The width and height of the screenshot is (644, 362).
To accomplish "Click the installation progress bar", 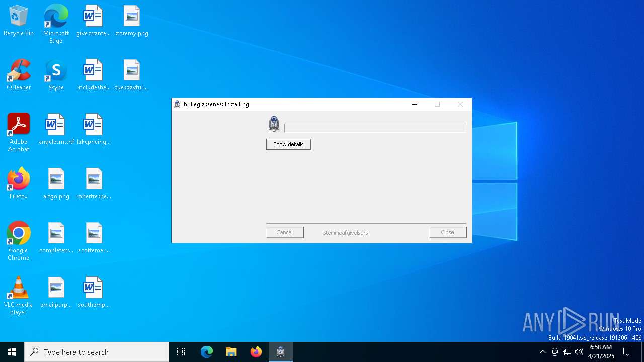I will [x=375, y=128].
